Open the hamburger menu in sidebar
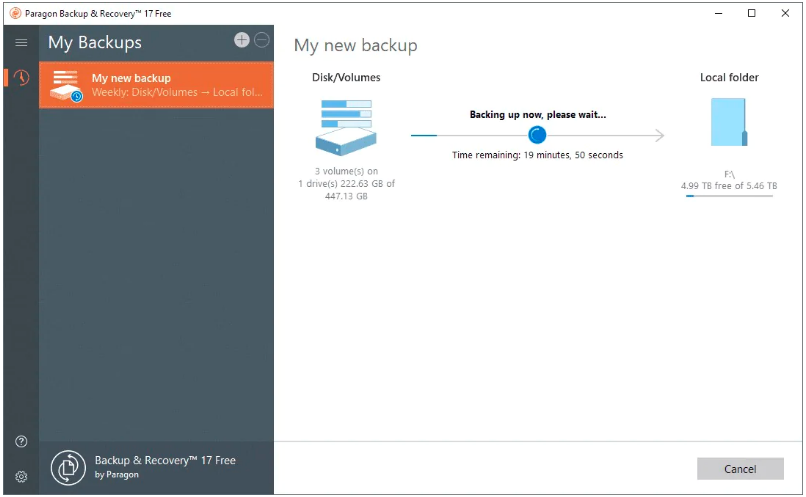 point(21,43)
